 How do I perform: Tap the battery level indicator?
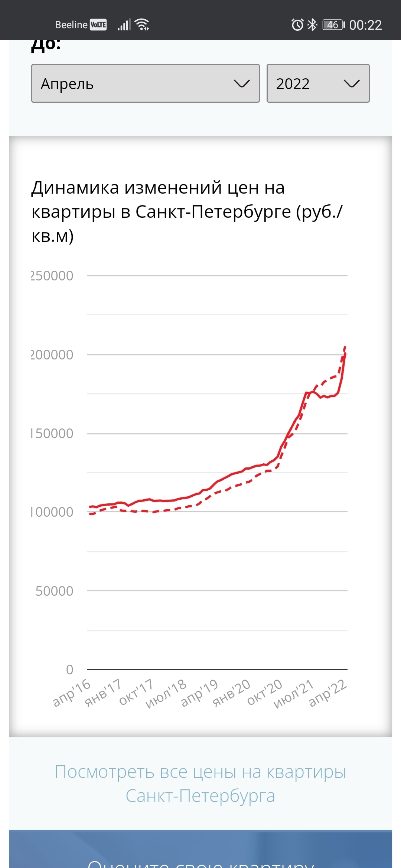click(333, 25)
